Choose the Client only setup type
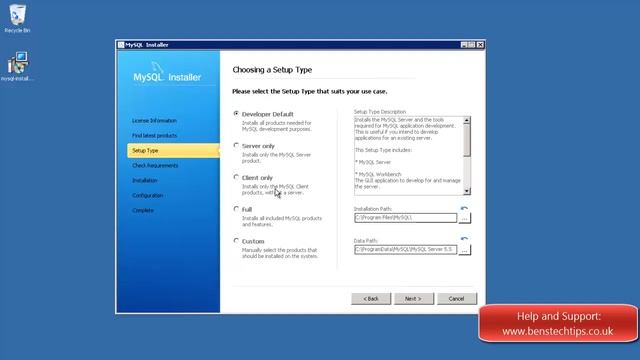 click(x=236, y=177)
